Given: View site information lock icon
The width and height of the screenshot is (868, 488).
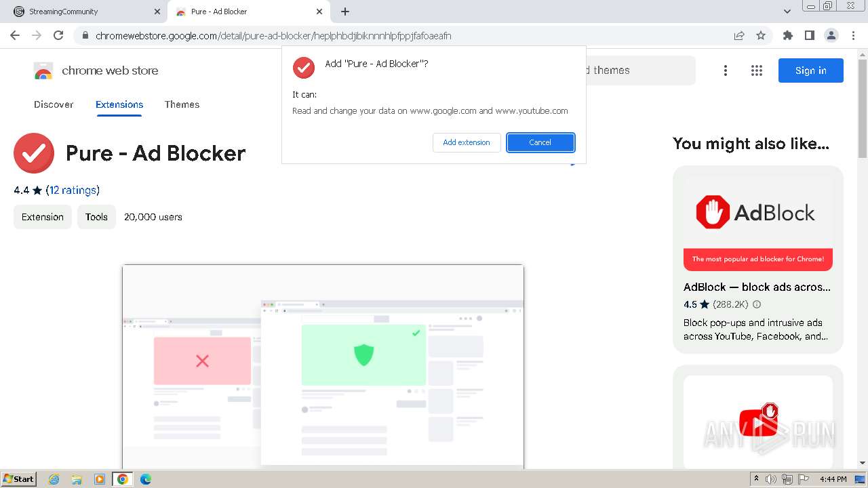Looking at the screenshot, I should coord(85,36).
